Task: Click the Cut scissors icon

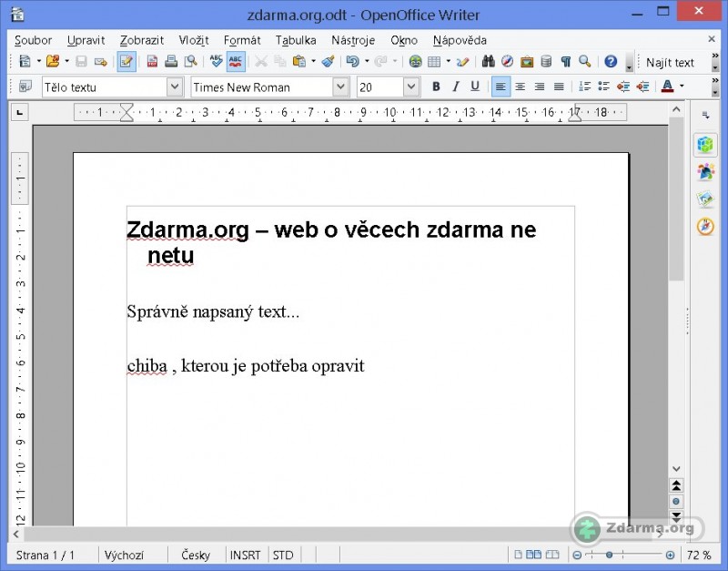Action: pos(261,61)
